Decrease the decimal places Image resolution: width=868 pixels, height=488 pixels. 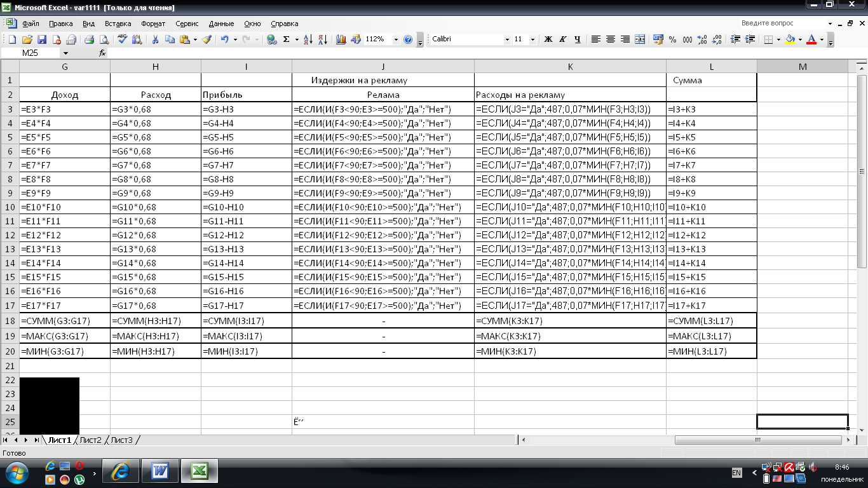point(717,39)
